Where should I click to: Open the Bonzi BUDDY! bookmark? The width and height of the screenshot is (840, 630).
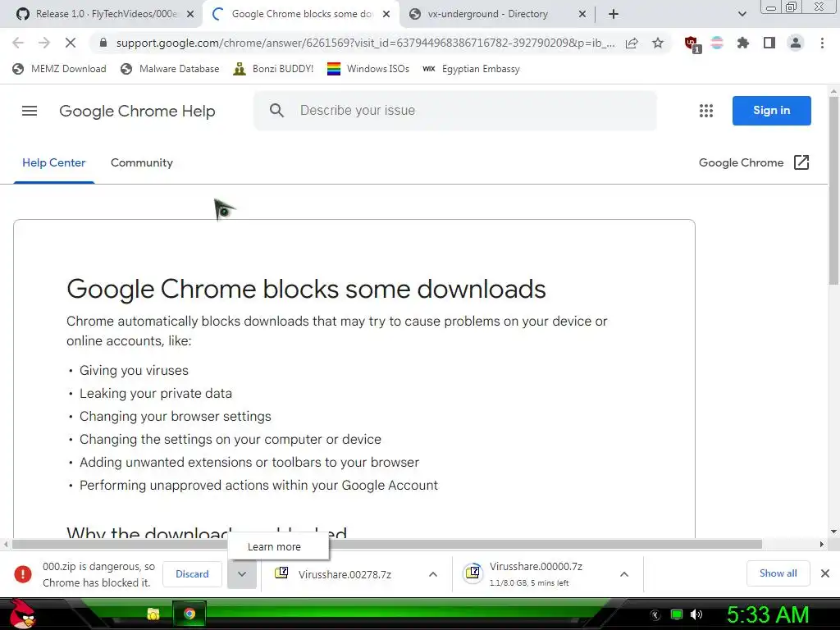tap(274, 69)
